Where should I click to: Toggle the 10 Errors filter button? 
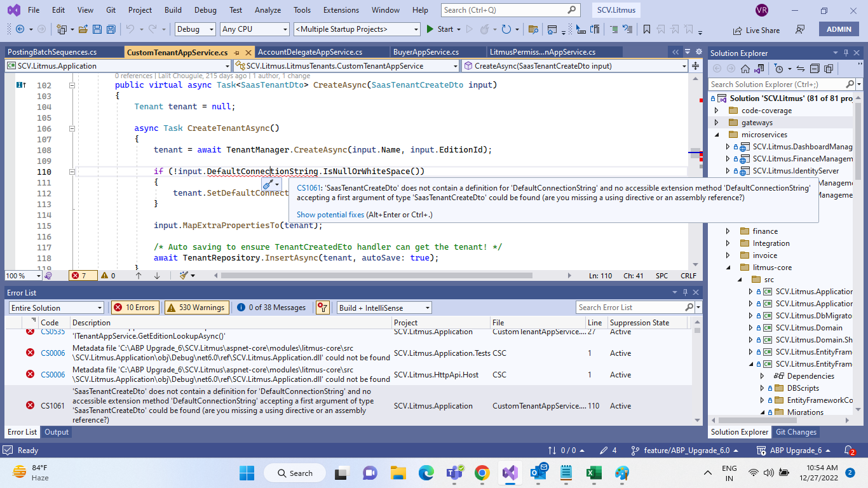(134, 308)
